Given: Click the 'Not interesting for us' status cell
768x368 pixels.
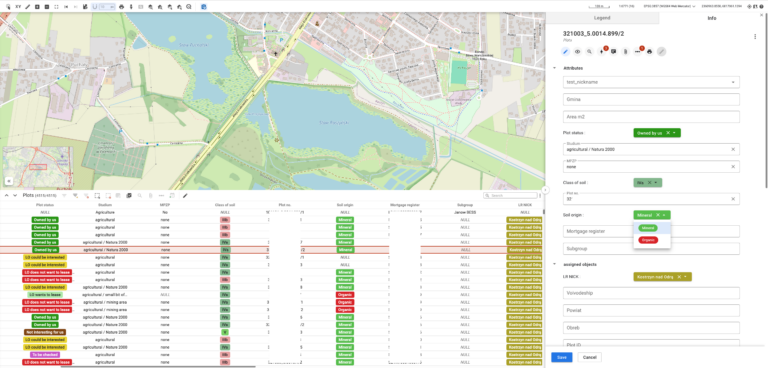Looking at the screenshot, I should (x=45, y=332).
